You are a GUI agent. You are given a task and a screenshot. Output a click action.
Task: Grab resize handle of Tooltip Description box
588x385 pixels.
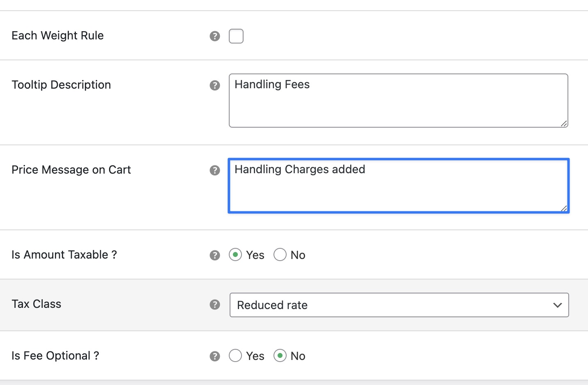564,124
